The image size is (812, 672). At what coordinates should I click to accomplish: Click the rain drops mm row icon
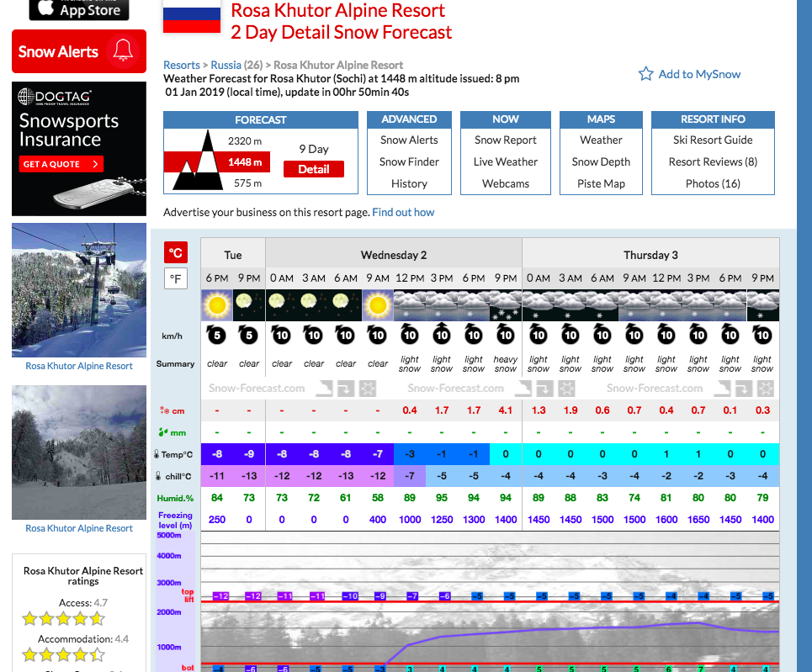click(x=163, y=431)
